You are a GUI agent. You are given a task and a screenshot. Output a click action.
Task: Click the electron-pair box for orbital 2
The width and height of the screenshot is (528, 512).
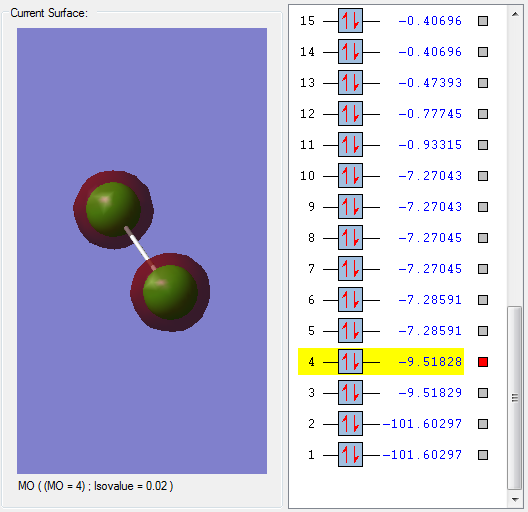(350, 424)
